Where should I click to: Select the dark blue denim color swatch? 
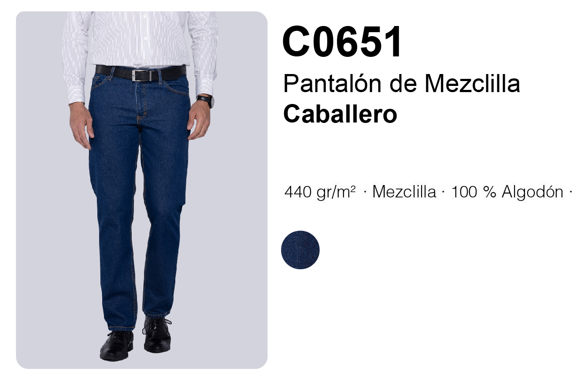point(300,250)
